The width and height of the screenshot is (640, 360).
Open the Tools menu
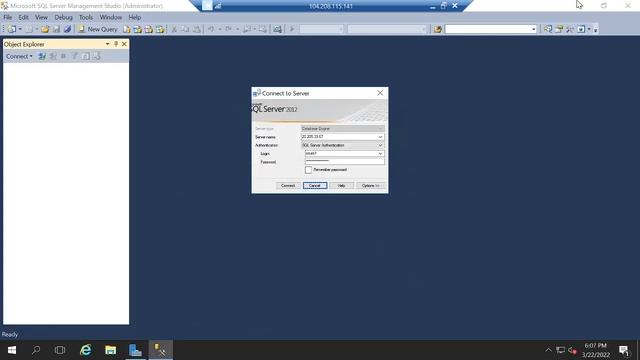coord(86,17)
